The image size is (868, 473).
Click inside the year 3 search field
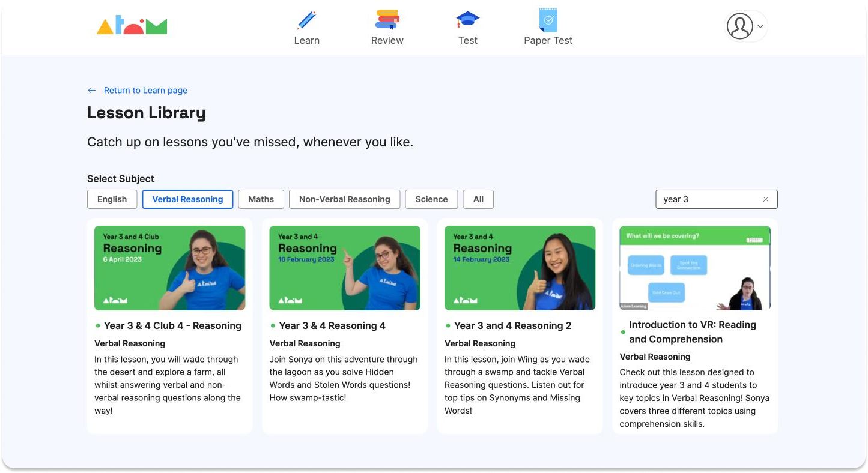coord(709,199)
